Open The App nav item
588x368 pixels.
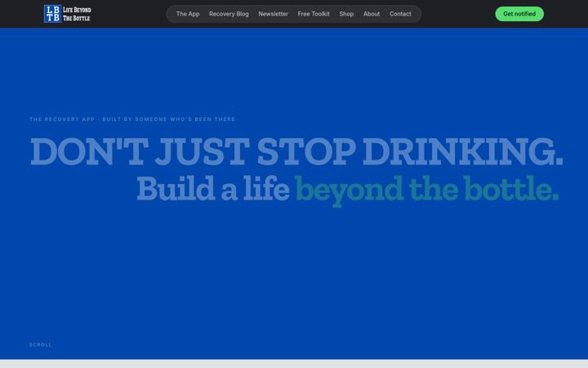click(x=188, y=14)
